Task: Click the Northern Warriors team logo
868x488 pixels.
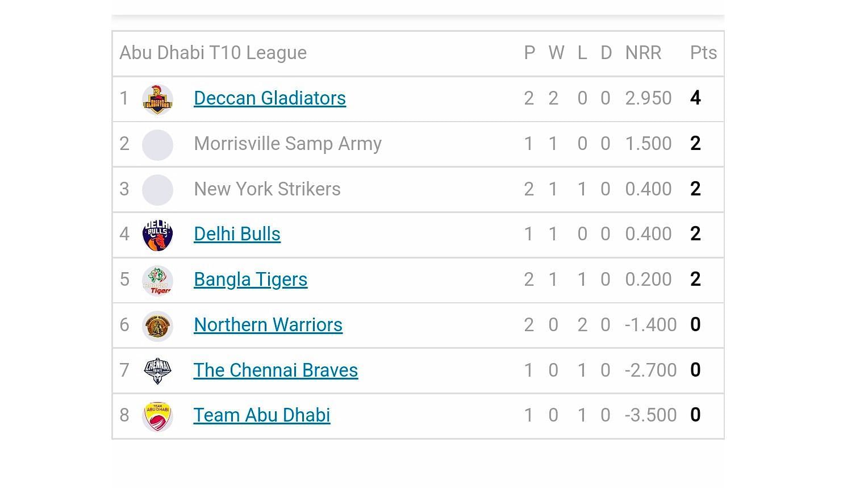Action: pos(157,326)
